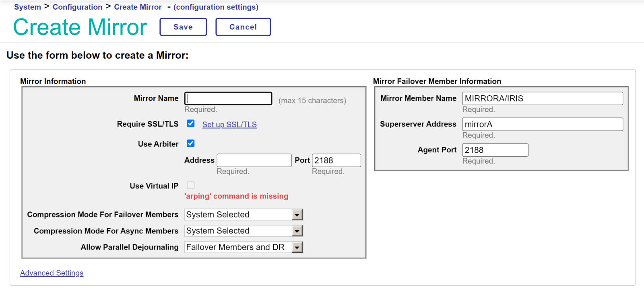Image resolution: width=644 pixels, height=295 pixels.
Task: Expand the Advanced Settings link
Action: [x=52, y=273]
